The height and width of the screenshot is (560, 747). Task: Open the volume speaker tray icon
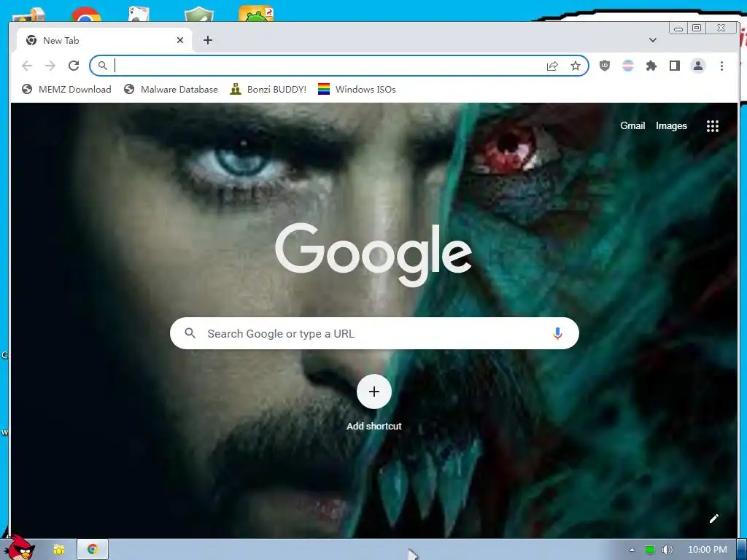[x=667, y=550]
